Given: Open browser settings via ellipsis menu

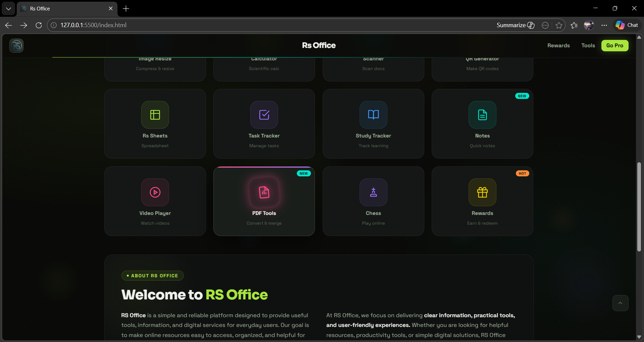Looking at the screenshot, I should point(604,25).
